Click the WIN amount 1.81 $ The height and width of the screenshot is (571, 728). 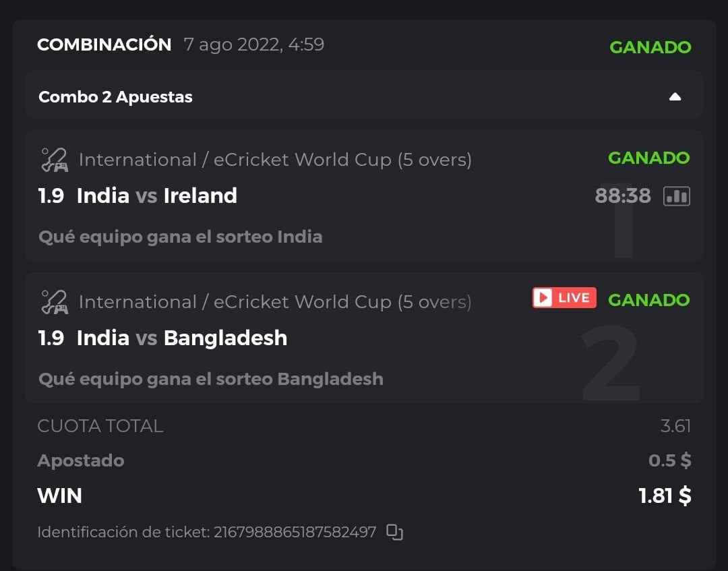665,496
